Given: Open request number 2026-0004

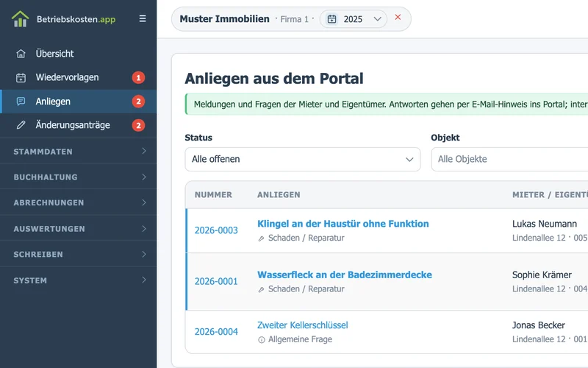Looking at the screenshot, I should (x=216, y=332).
